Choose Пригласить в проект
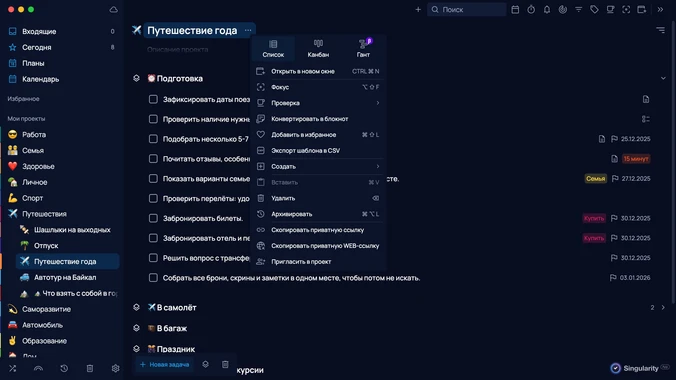 point(318,262)
